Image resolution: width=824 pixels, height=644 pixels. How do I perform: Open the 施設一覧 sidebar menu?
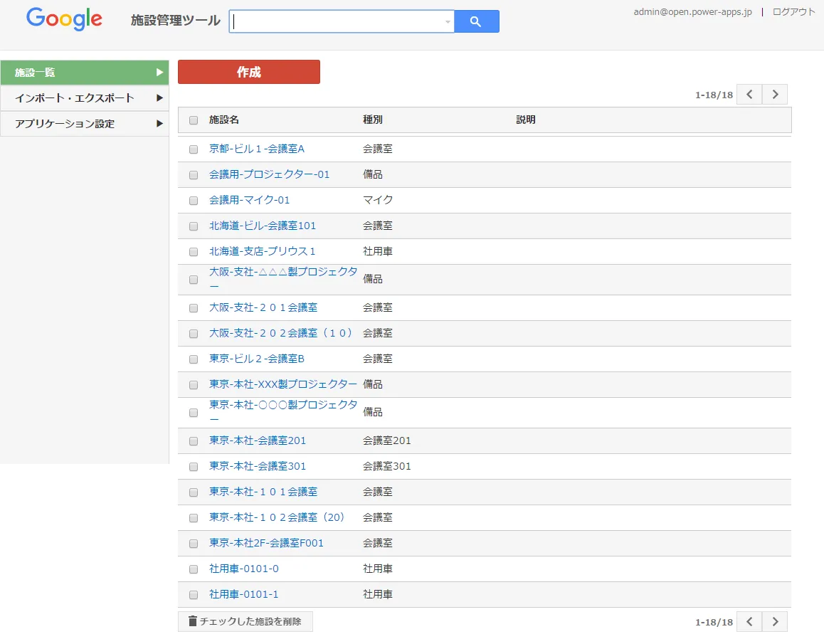click(85, 73)
